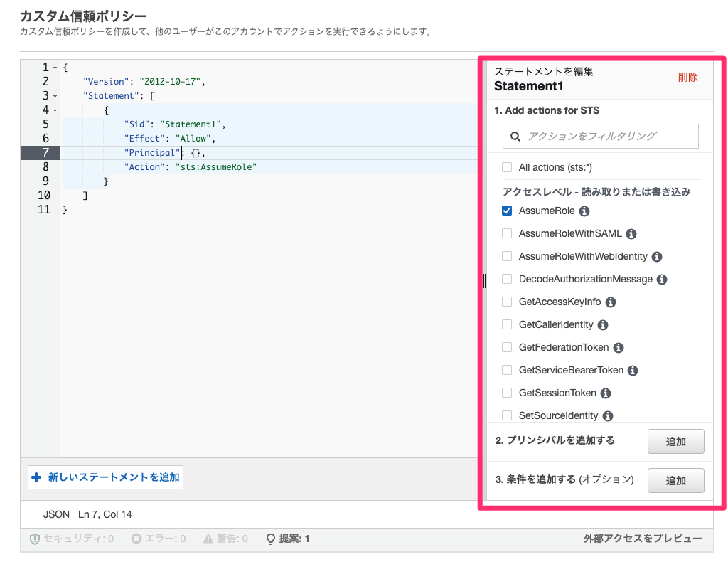Open the AssumeRole info icon
The width and height of the screenshot is (728, 562).
coord(584,211)
